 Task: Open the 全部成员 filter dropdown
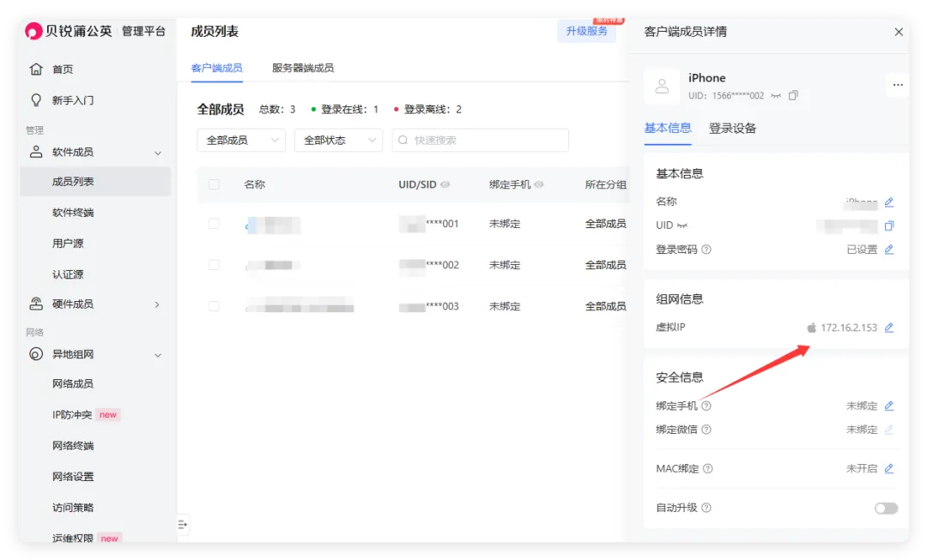click(x=241, y=140)
